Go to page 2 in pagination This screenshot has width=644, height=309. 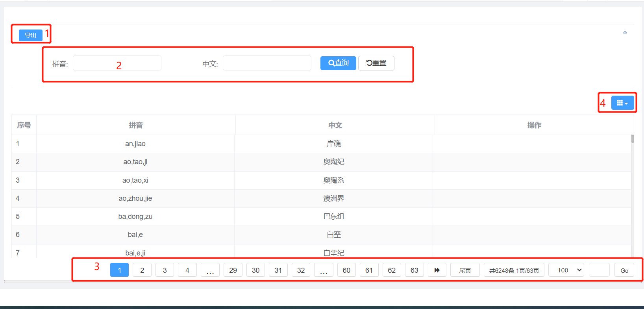142,270
